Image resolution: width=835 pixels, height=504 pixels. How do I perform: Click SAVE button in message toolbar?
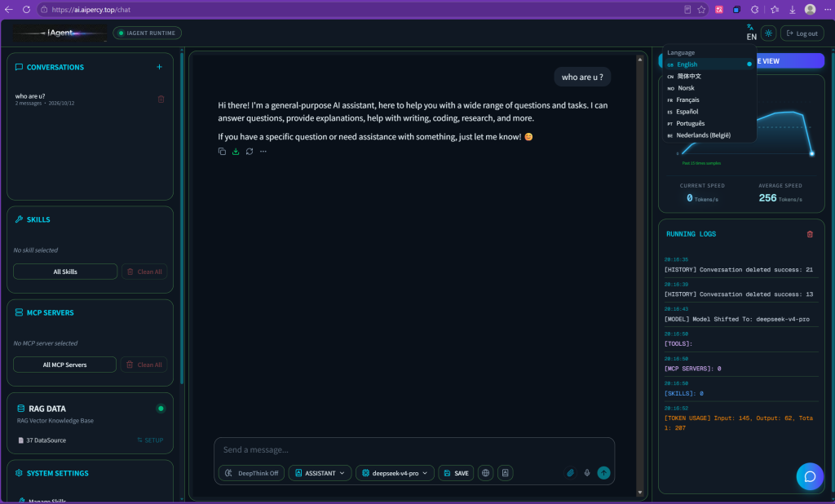point(456,473)
